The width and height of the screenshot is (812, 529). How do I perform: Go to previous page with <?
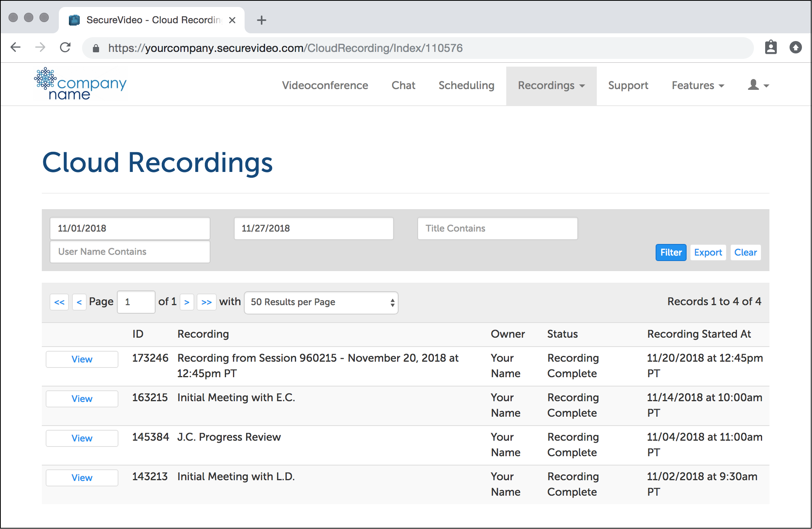click(x=79, y=302)
